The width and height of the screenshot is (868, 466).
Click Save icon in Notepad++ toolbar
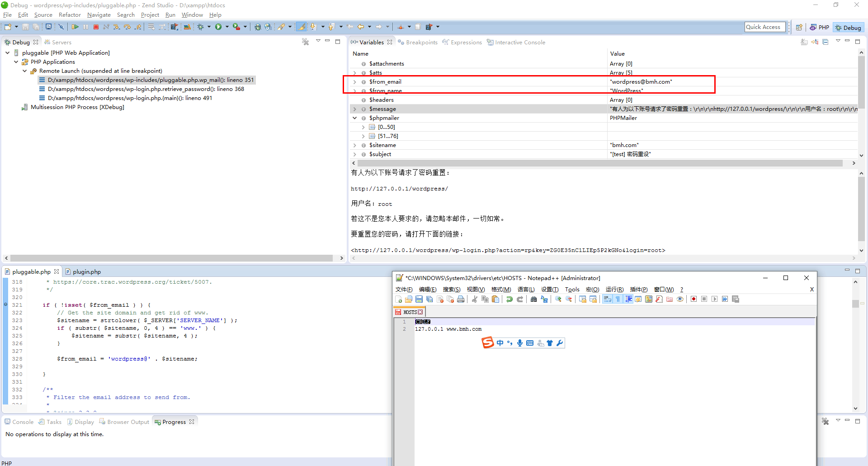pos(419,299)
